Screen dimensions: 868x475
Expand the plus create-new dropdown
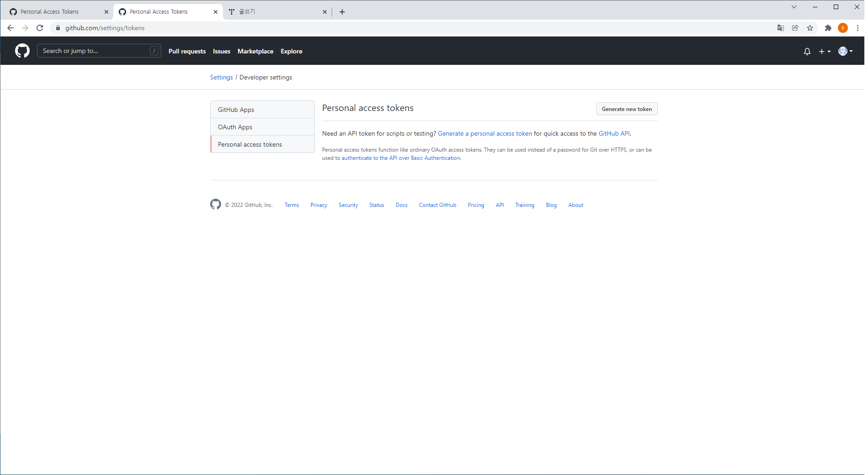click(x=825, y=51)
